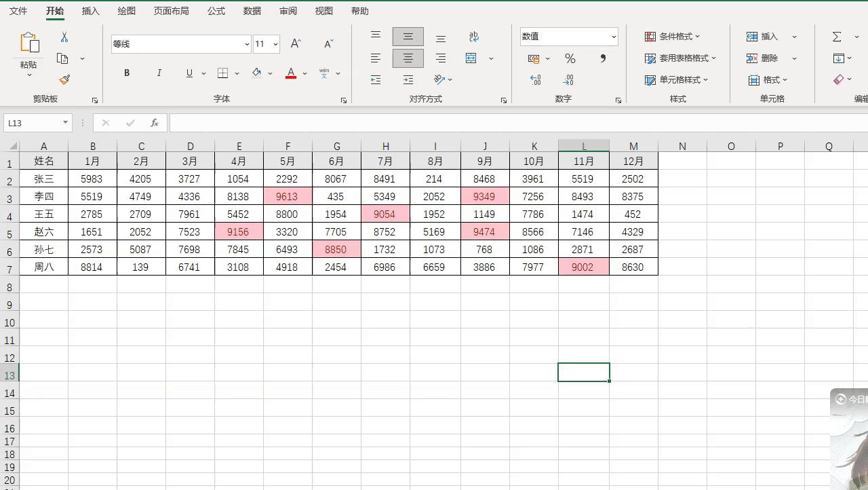Viewport: 868px width, 490px height.
Task: Open the insert function fx icon
Action: [x=155, y=123]
